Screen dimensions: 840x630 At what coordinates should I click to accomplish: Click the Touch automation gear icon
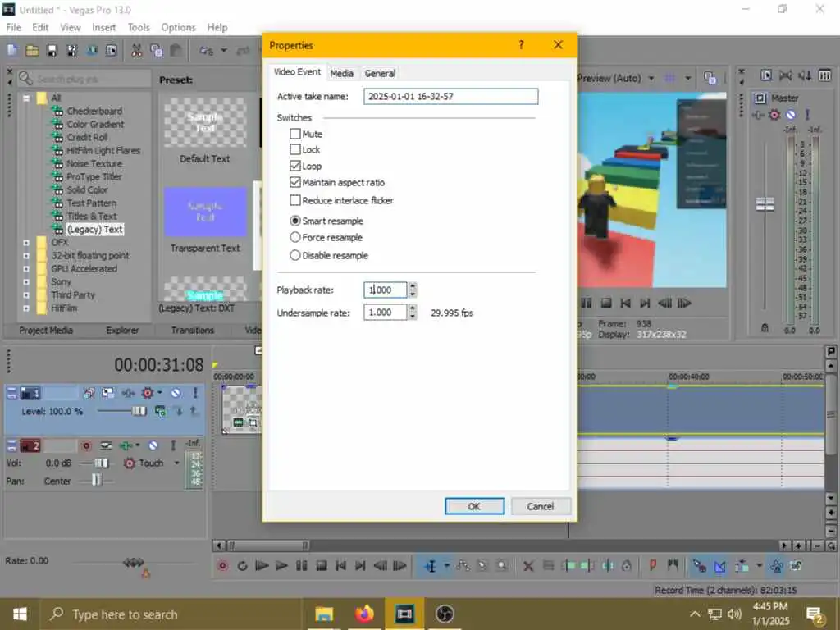tap(129, 463)
